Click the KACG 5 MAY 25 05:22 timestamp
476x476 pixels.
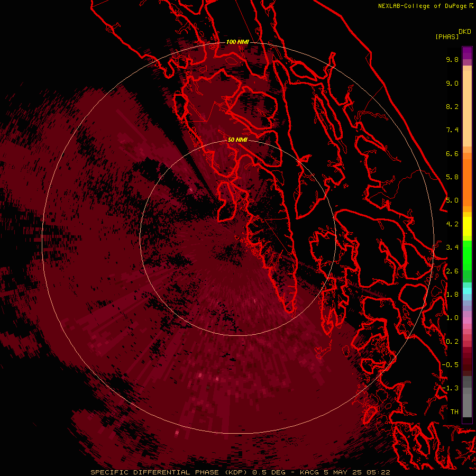tap(345, 472)
